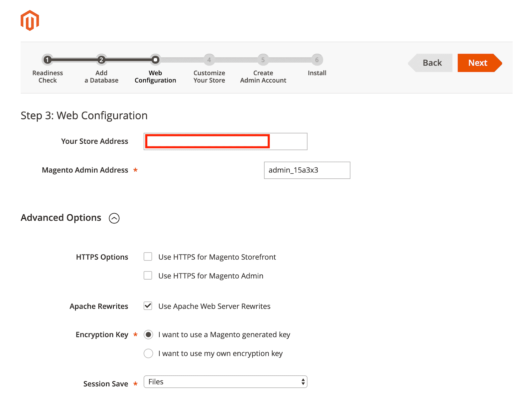532x399 pixels.
Task: Select step 4 Customize Your Store circle
Action: [209, 60]
